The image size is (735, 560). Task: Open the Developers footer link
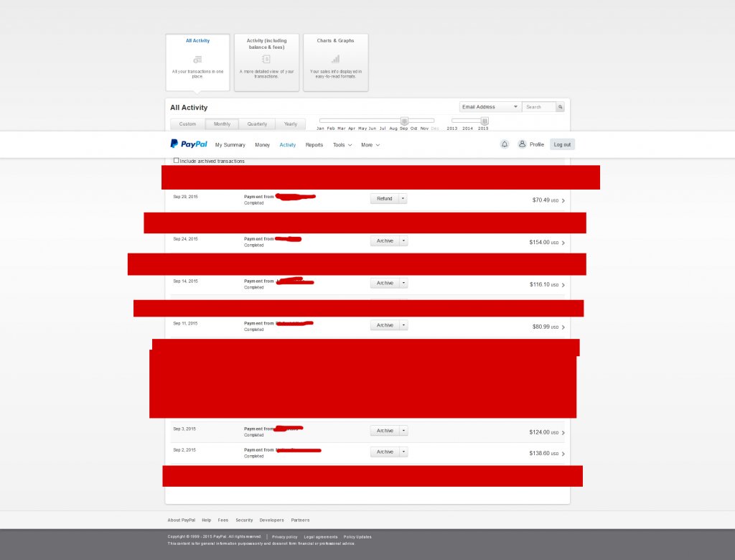pos(272,520)
